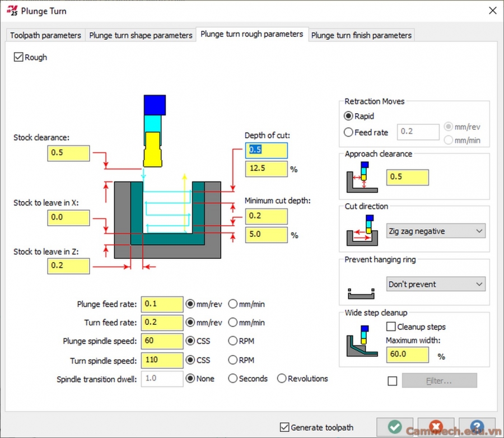Viewport: 504px width, 438px height.
Task: Click the red X cancel button
Action: coord(436,427)
